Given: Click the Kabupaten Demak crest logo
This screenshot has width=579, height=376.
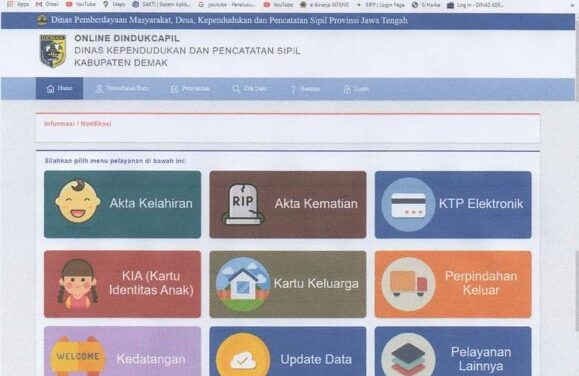Looking at the screenshot, I should pyautogui.click(x=53, y=51).
